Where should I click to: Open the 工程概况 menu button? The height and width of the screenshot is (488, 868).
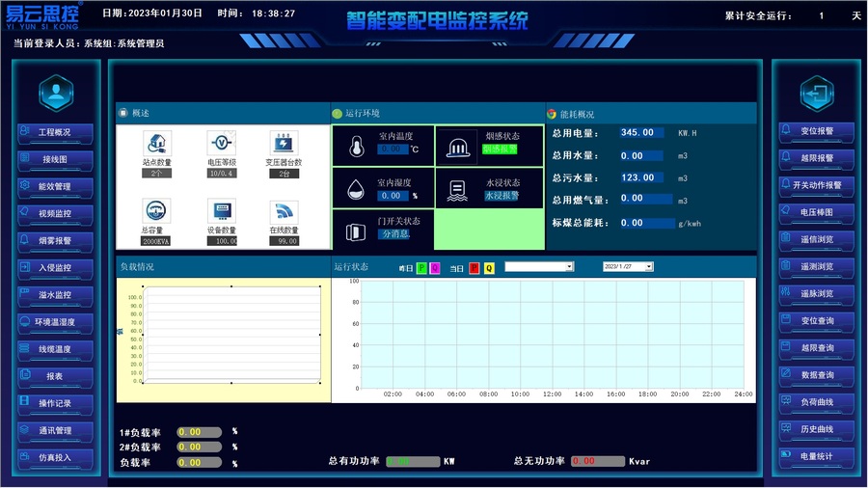click(55, 133)
